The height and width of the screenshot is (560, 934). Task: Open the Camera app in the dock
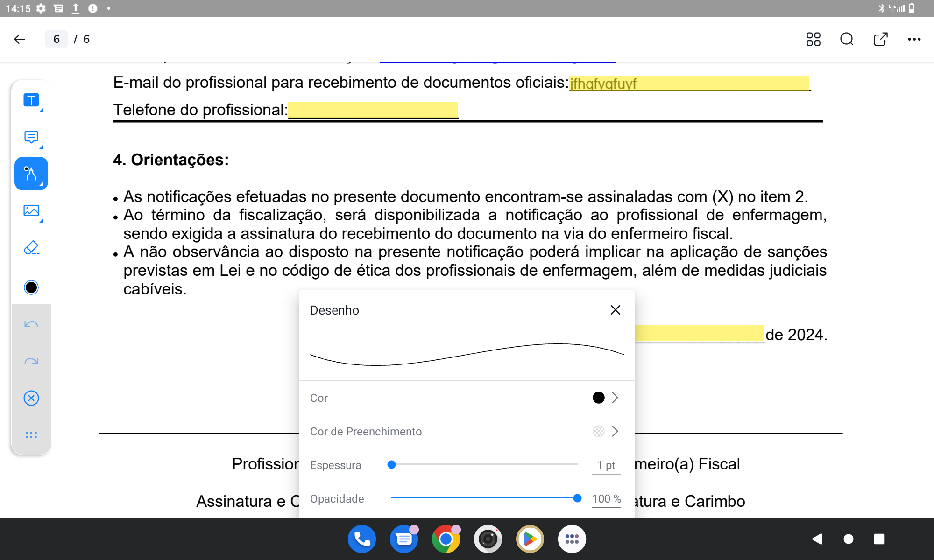(488, 539)
